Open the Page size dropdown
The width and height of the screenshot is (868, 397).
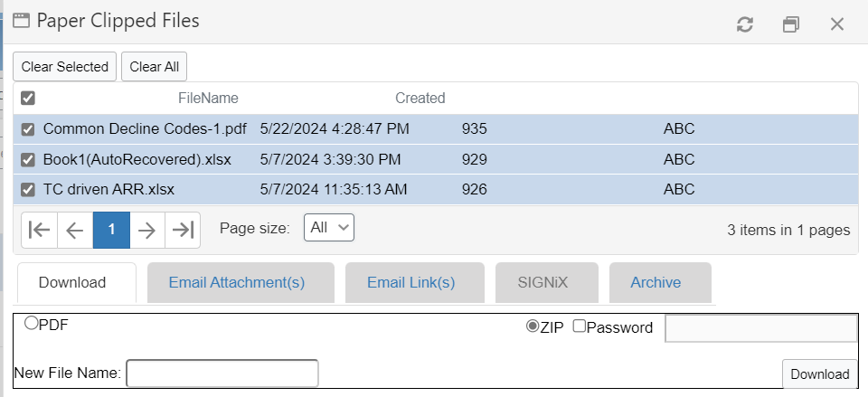pyautogui.click(x=329, y=228)
